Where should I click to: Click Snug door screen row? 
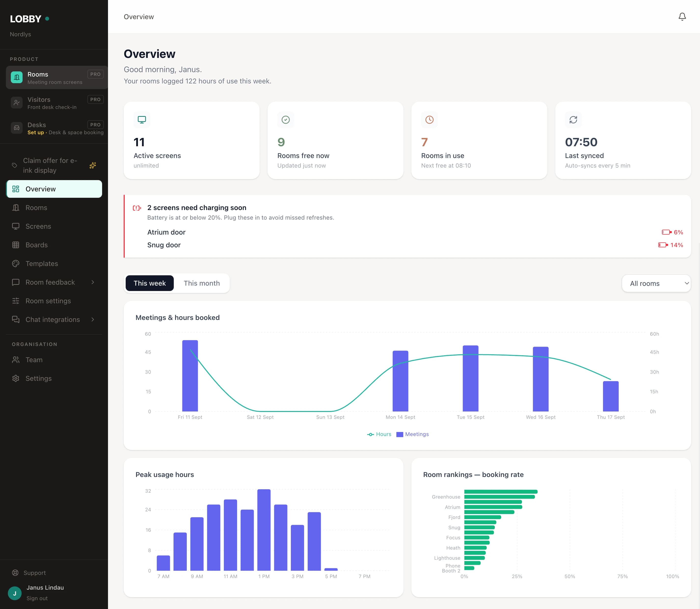tap(415, 245)
